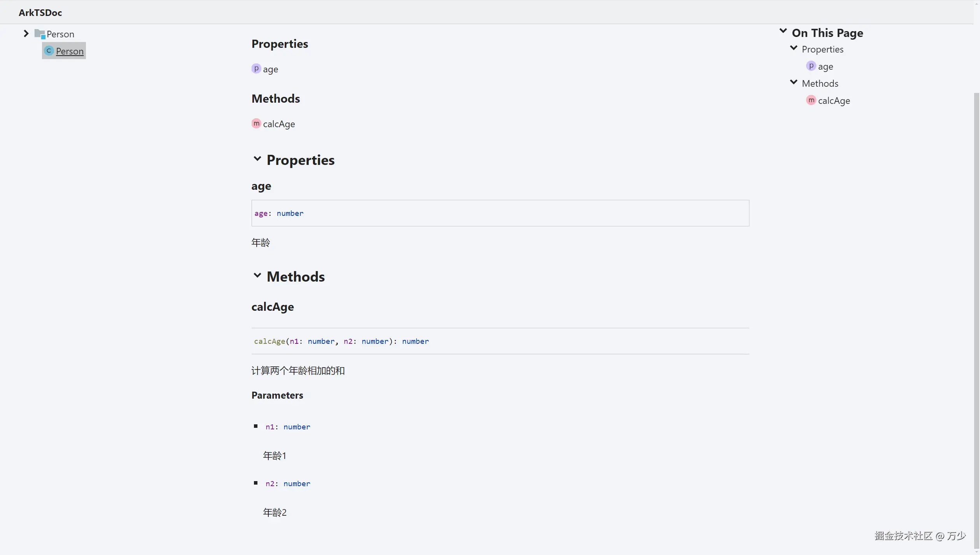
Task: Go to calcAge in On This Page
Action: pos(834,101)
